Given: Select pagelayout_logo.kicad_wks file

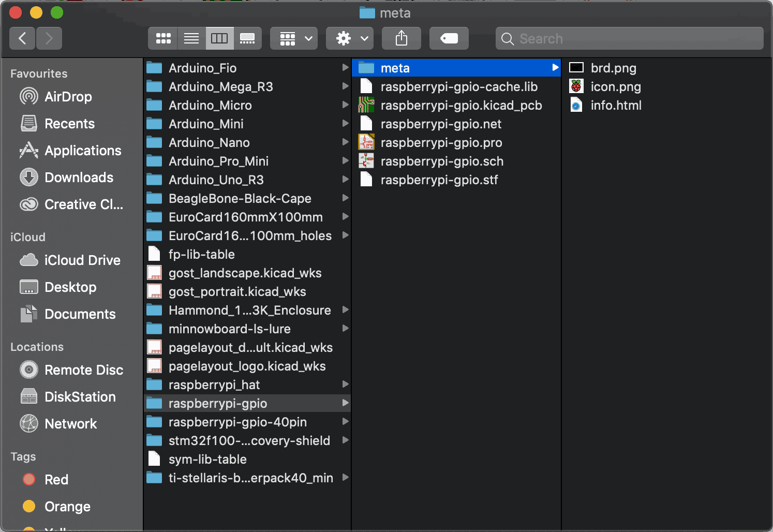Looking at the screenshot, I should pos(247,366).
